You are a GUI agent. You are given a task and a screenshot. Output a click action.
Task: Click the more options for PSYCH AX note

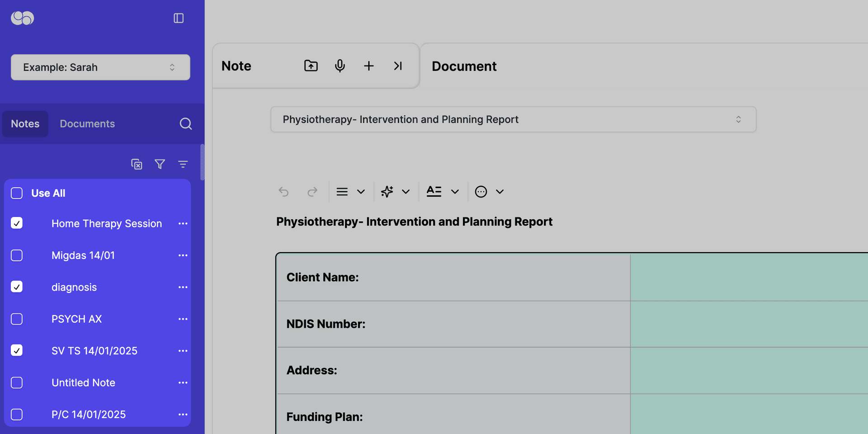click(x=183, y=319)
